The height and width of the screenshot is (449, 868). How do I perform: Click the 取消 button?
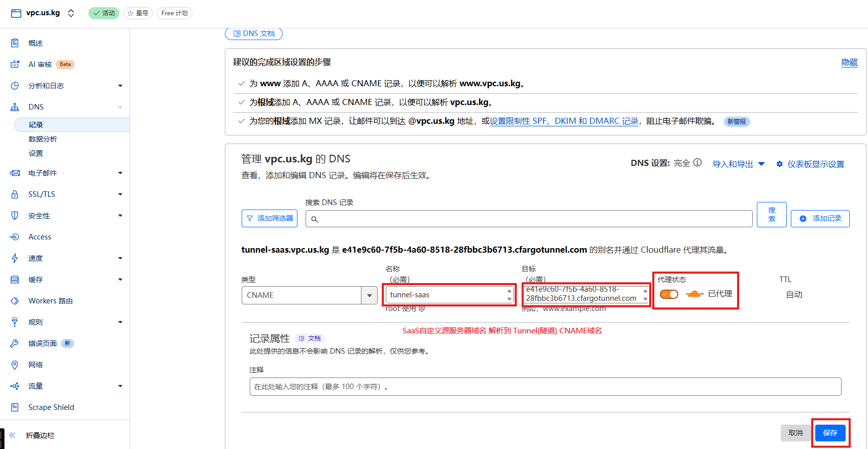(x=795, y=433)
